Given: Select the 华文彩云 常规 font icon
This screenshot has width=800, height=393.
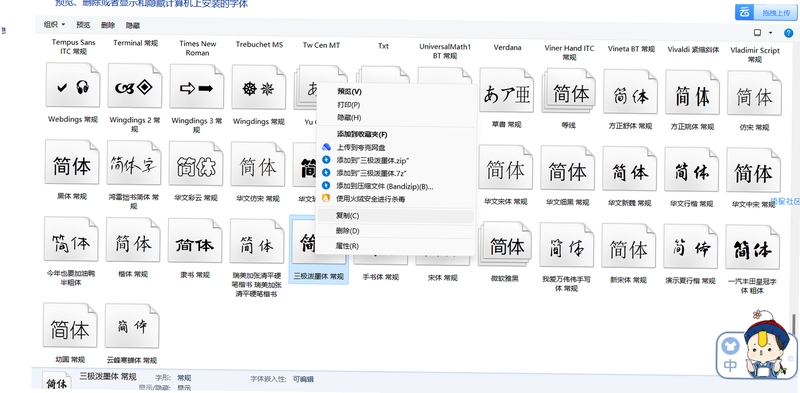Looking at the screenshot, I should [196, 164].
